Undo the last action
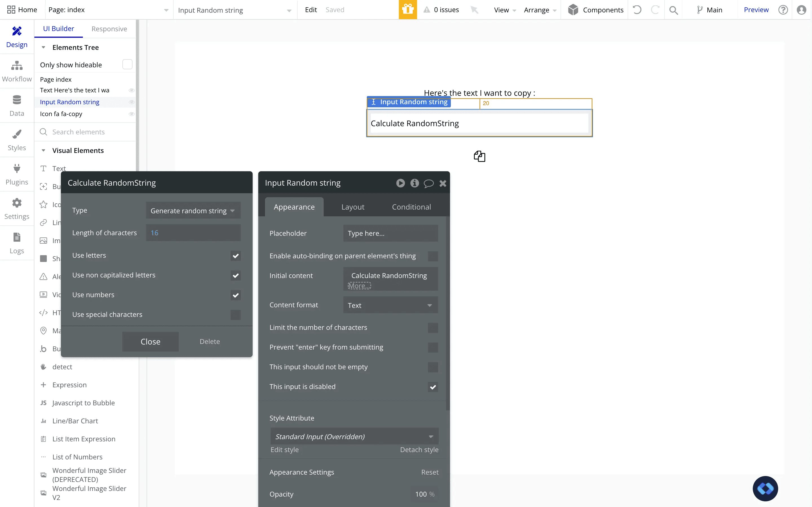This screenshot has width=812, height=507. tap(637, 10)
